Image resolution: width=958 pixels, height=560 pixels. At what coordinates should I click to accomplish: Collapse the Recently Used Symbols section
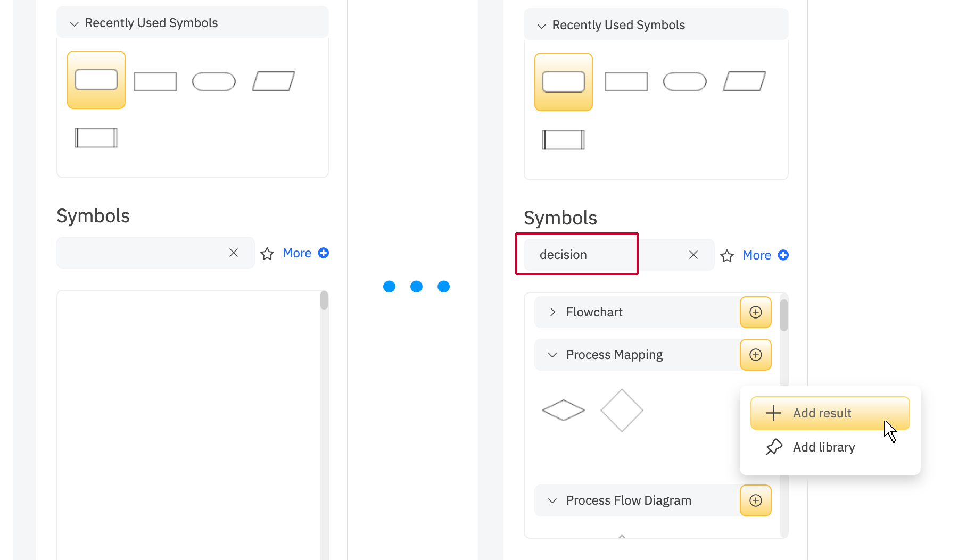point(74,23)
